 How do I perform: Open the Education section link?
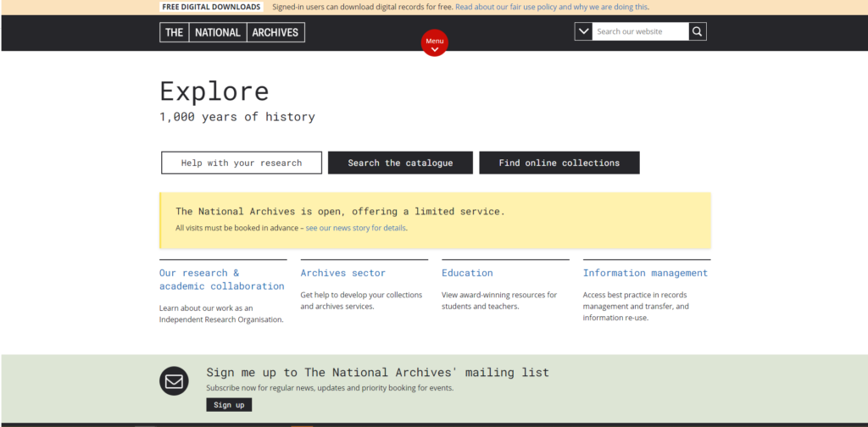[x=467, y=273]
